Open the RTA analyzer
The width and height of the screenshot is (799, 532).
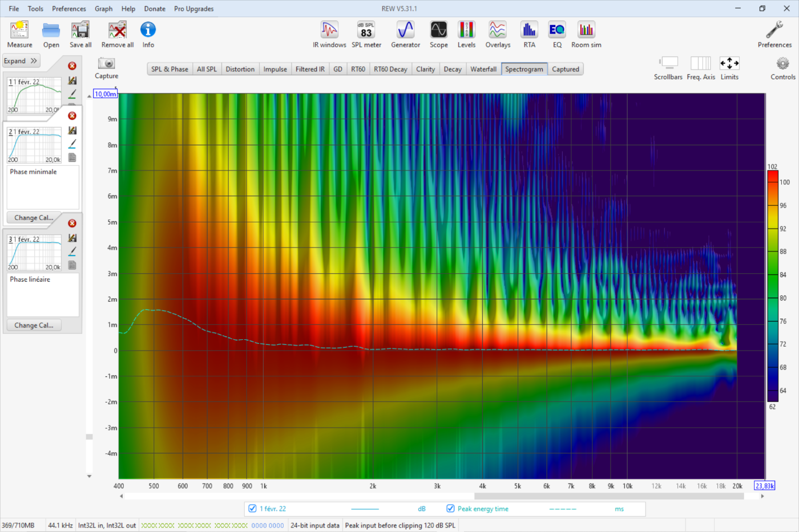click(x=529, y=35)
